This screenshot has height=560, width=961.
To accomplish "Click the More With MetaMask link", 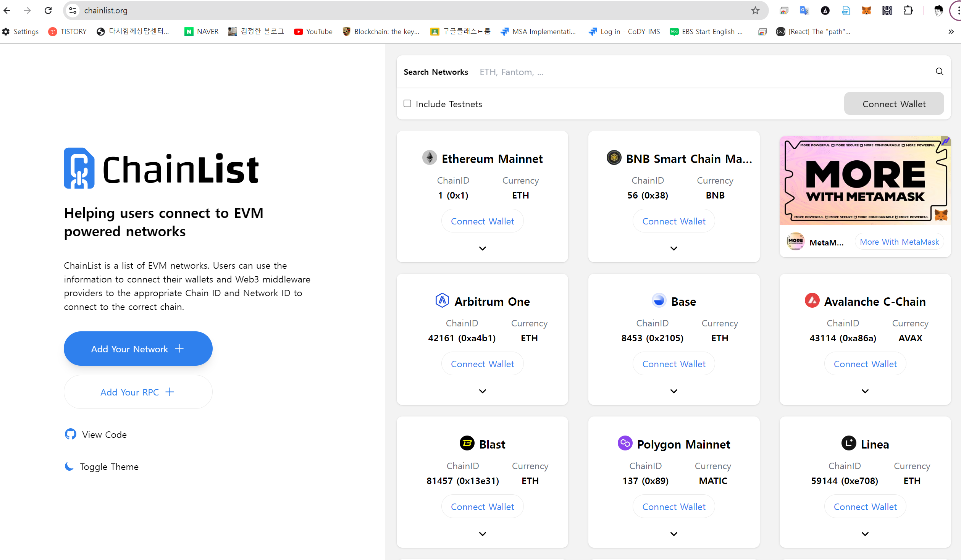I will pos(899,242).
